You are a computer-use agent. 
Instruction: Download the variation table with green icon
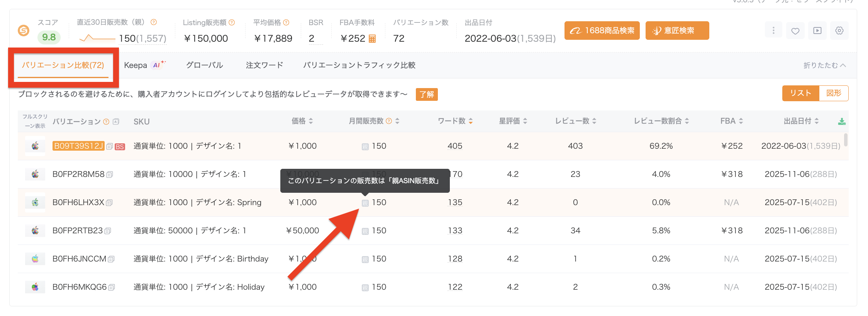point(842,122)
